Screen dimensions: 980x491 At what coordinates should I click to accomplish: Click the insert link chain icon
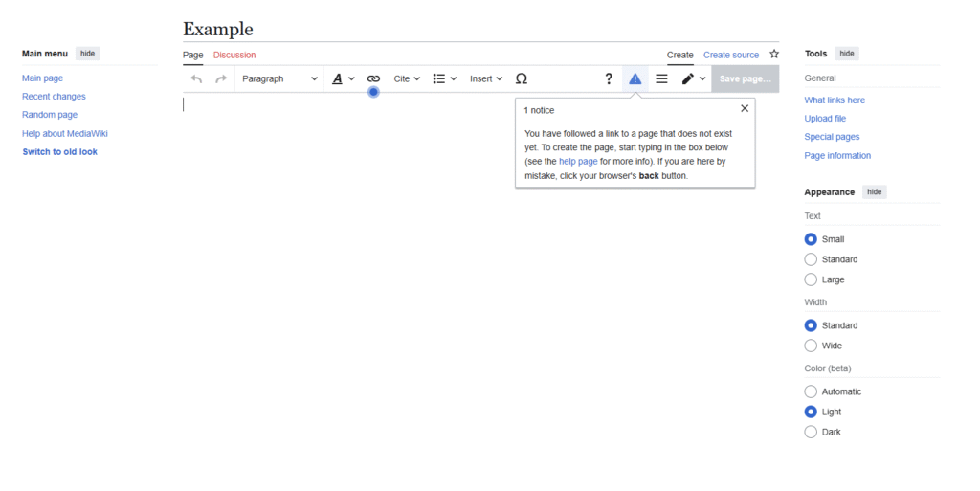click(373, 78)
